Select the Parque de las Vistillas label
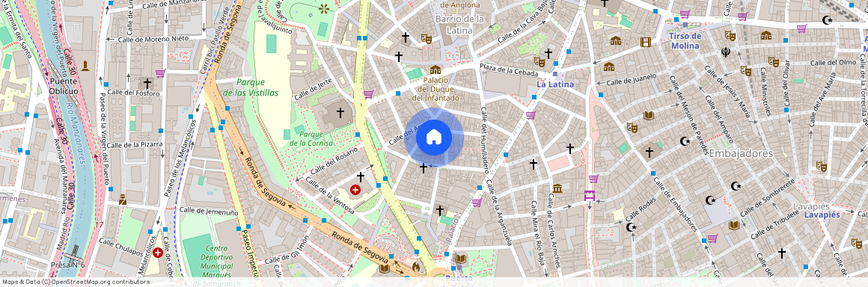Image resolution: width=868 pixels, height=287 pixels. click(x=250, y=87)
